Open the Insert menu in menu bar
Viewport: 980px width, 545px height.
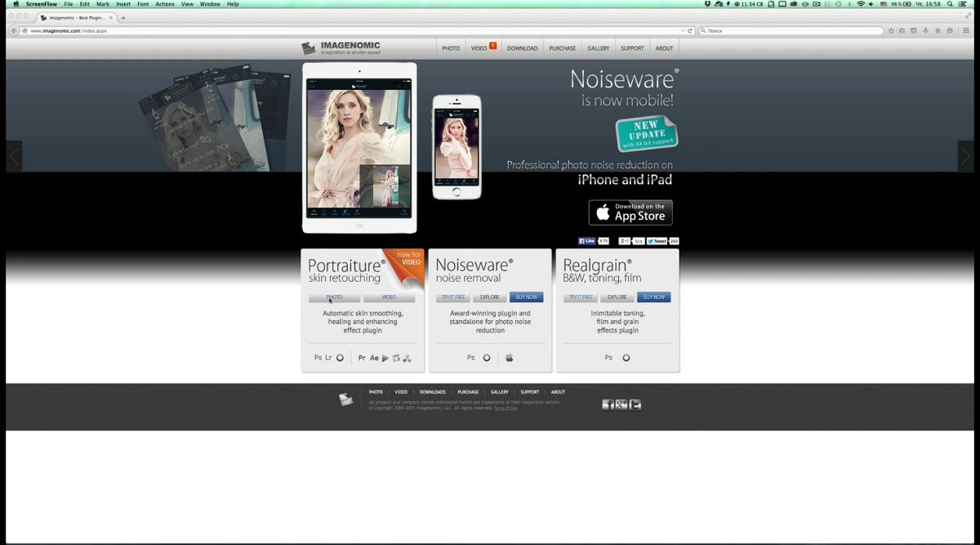coord(123,4)
